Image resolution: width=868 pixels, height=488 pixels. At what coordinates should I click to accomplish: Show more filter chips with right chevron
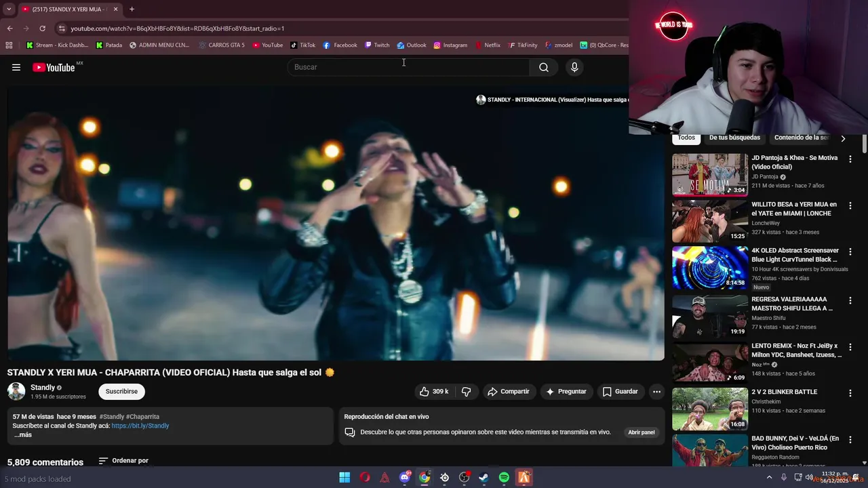tap(843, 138)
